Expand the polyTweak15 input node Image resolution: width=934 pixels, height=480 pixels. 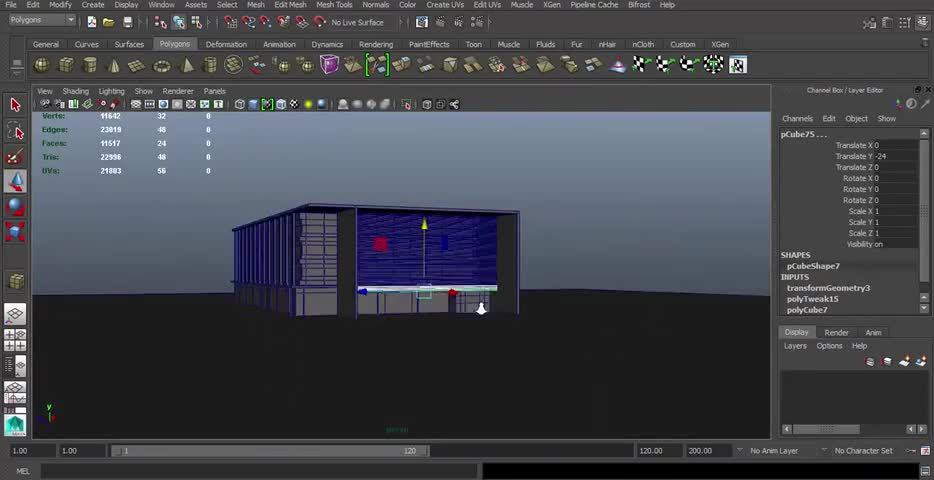(812, 299)
